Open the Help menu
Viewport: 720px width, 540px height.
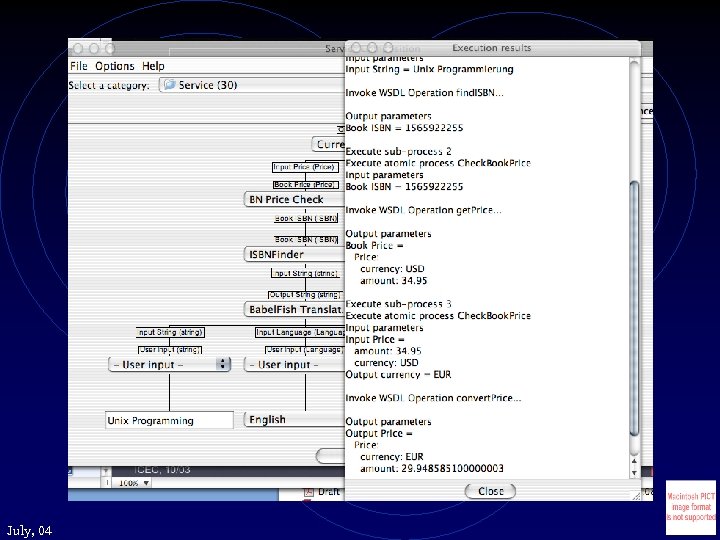click(x=153, y=66)
